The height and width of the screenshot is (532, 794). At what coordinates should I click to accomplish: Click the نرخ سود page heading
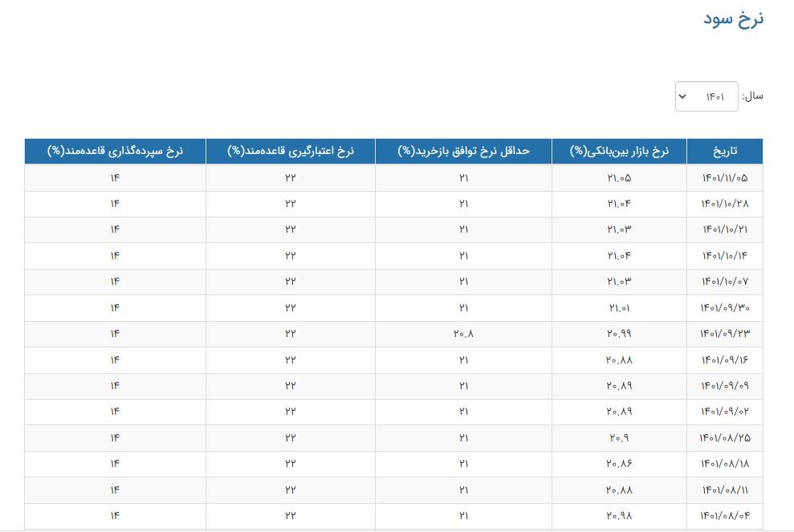pos(733,19)
